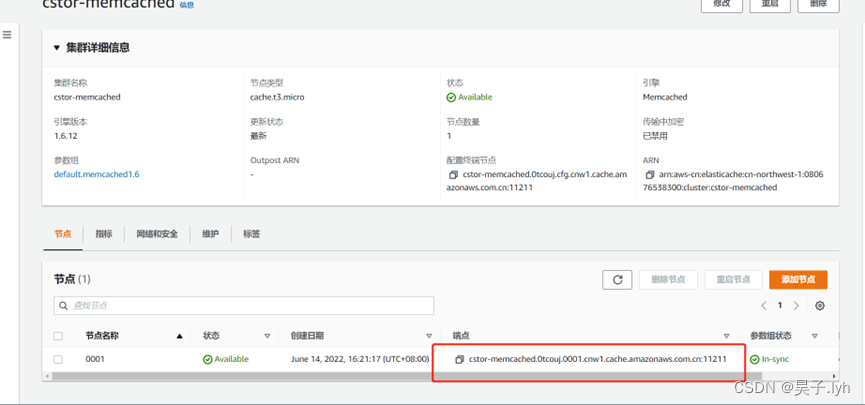The height and width of the screenshot is (405, 865).
Task: Sort the creation date column with its arrow
Action: (429, 335)
